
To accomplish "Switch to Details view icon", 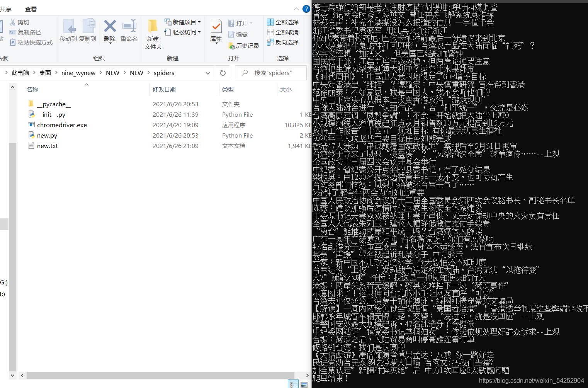I will [x=294, y=385].
